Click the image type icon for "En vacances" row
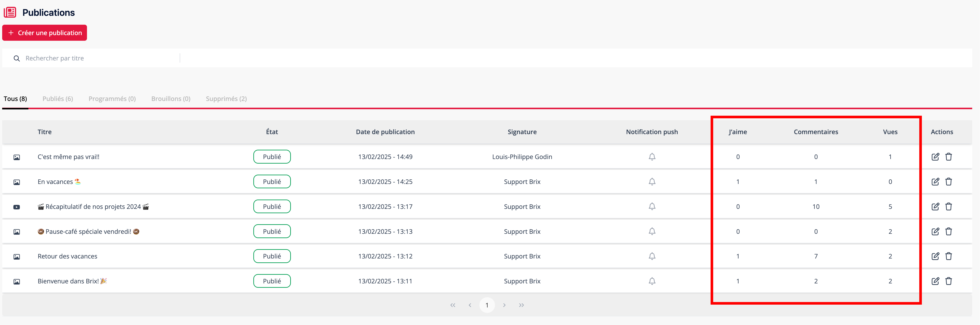 tap(17, 182)
